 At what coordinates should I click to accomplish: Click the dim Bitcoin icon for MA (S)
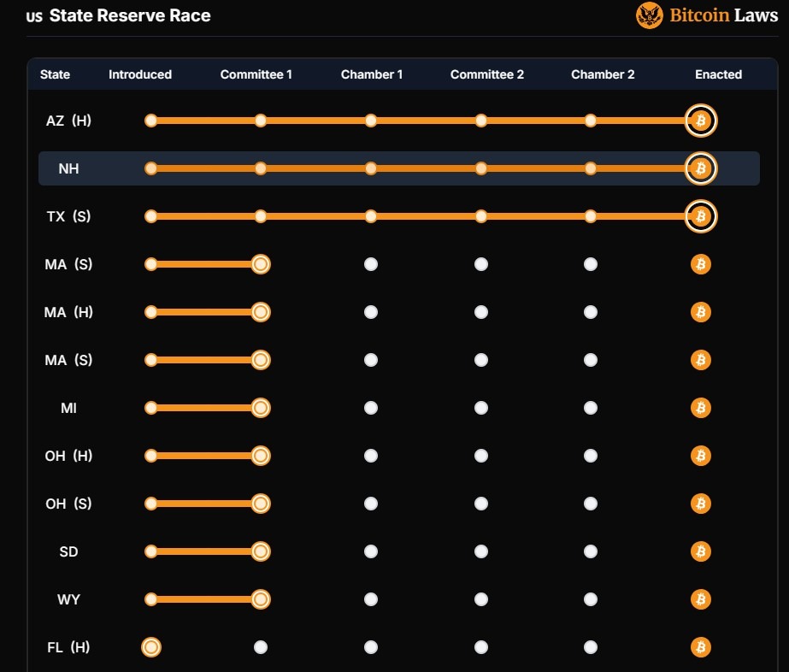point(700,264)
